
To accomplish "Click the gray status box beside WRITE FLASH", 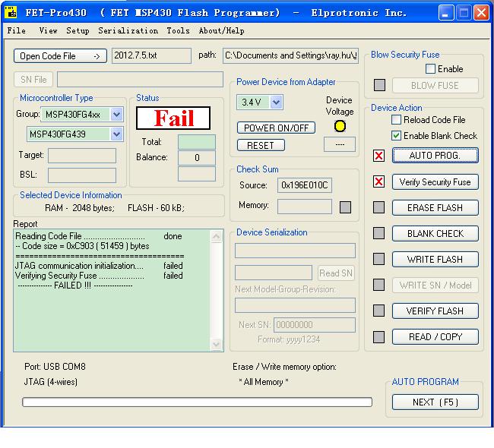I will (378, 259).
